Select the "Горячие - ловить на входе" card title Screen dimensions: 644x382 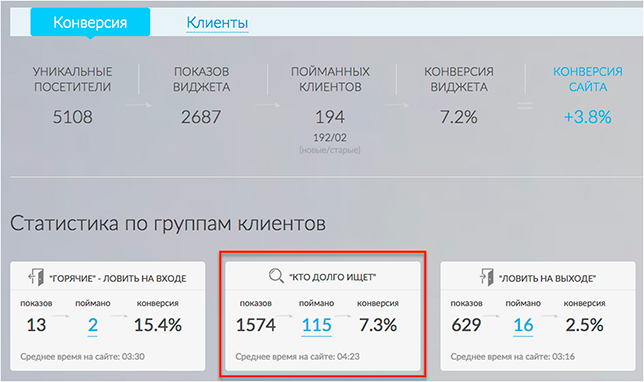point(118,278)
